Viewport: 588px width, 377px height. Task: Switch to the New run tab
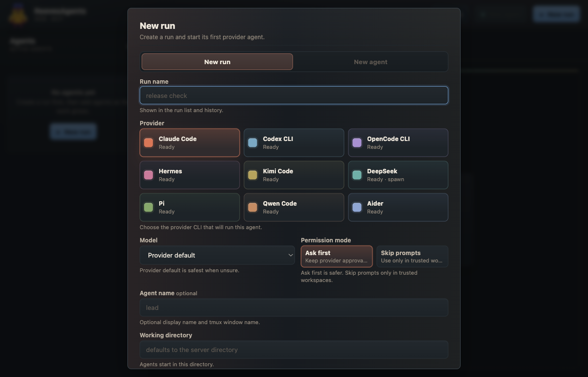point(217,62)
